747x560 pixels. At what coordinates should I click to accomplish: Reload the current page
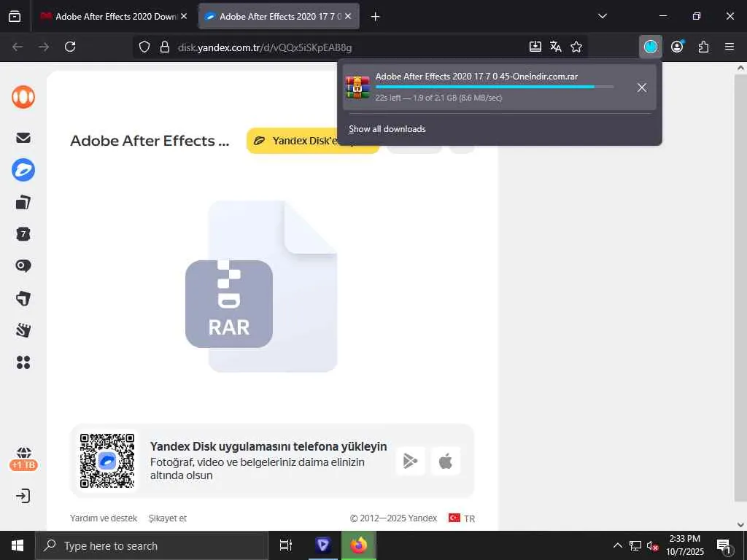[70, 47]
